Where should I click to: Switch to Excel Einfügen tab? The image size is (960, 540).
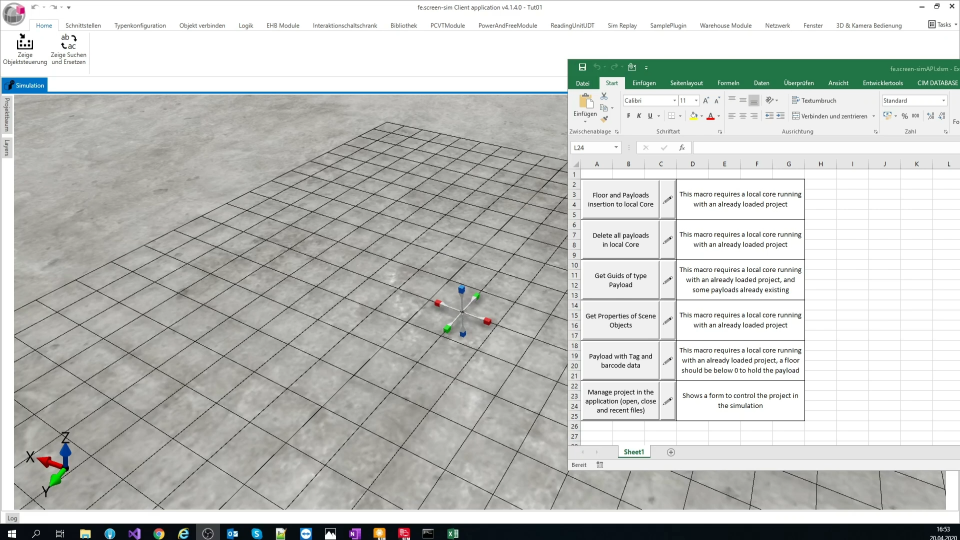tap(644, 83)
